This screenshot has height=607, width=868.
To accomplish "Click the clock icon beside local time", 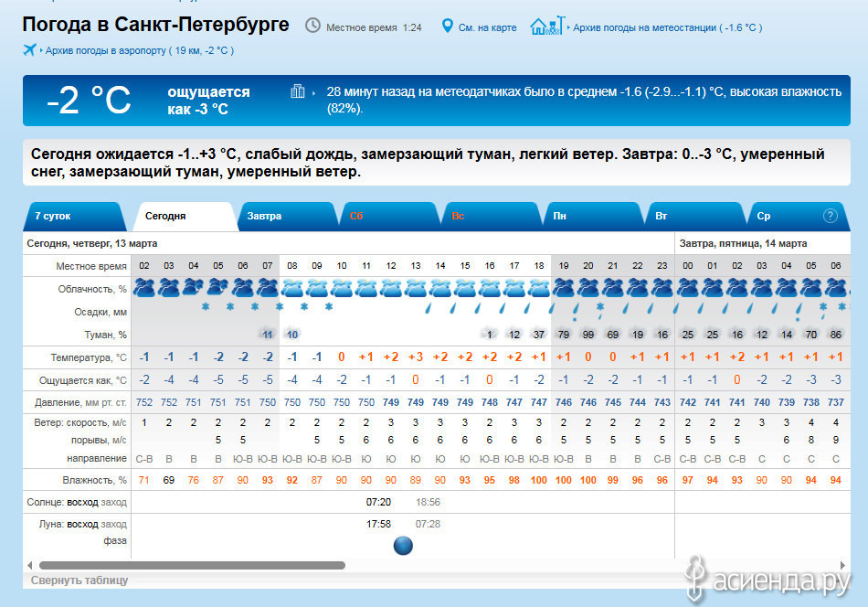I will coord(312,26).
